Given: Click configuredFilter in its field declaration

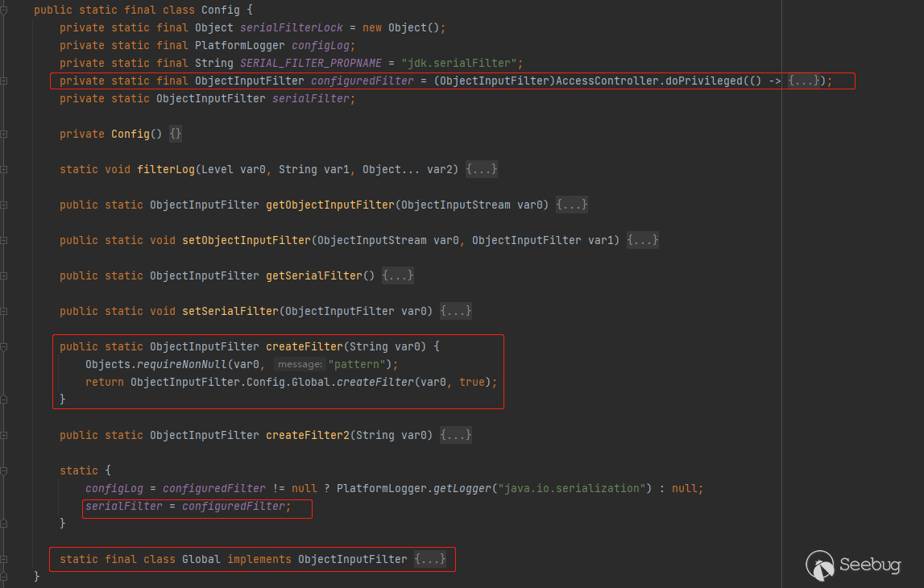Looking at the screenshot, I should point(363,81).
